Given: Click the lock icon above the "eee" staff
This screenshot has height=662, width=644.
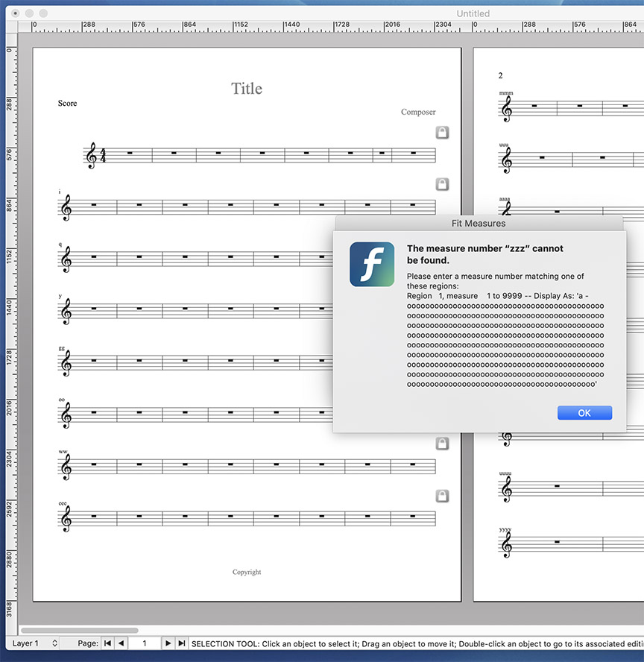Looking at the screenshot, I should [x=442, y=496].
